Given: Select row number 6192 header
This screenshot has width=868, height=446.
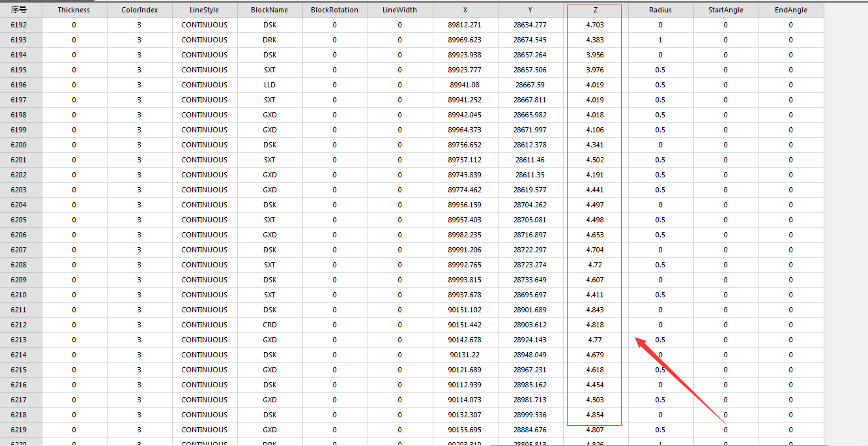Looking at the screenshot, I should [x=19, y=25].
